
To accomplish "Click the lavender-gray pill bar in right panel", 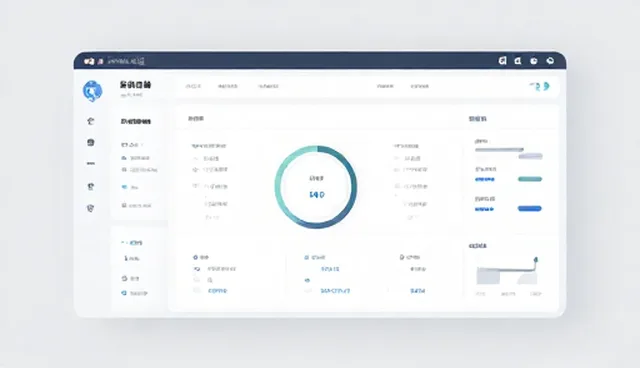I will point(530,156).
